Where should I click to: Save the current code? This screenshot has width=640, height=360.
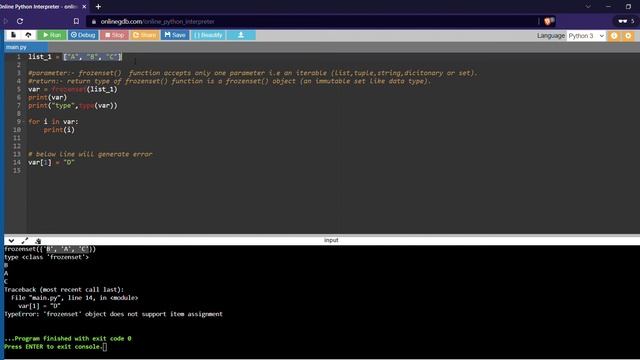tap(175, 35)
